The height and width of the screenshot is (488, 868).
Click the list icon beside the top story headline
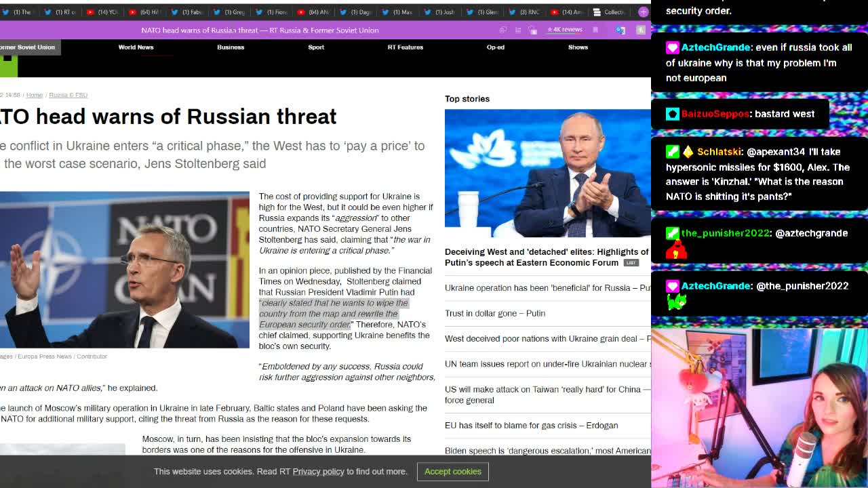pyautogui.click(x=631, y=263)
